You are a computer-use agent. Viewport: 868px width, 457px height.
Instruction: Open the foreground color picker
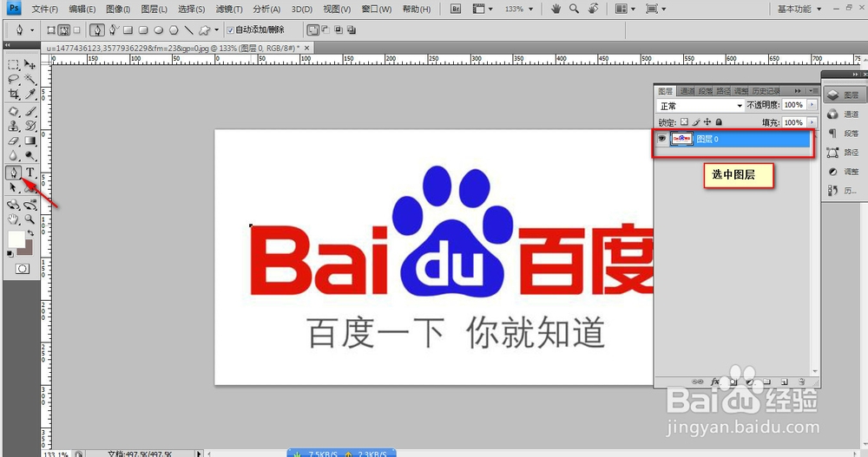[16, 239]
